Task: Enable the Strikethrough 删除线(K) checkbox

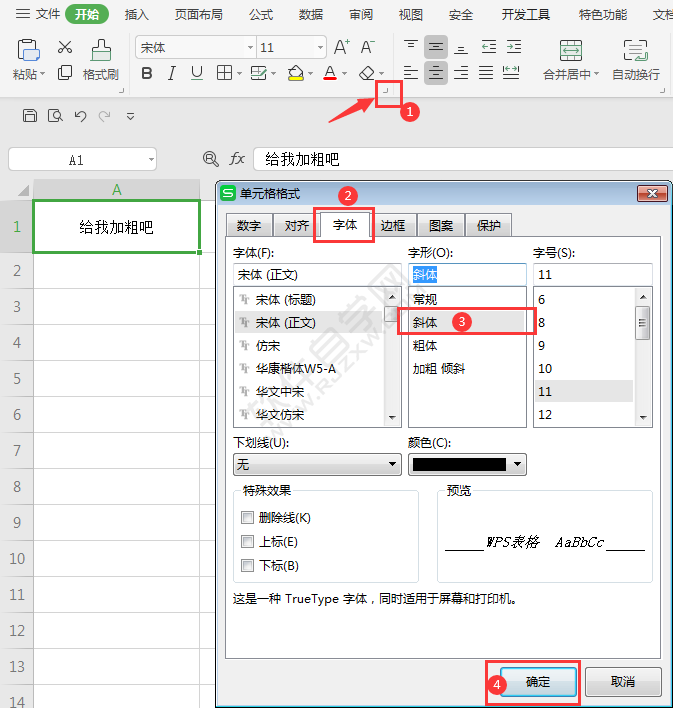Action: click(x=248, y=517)
